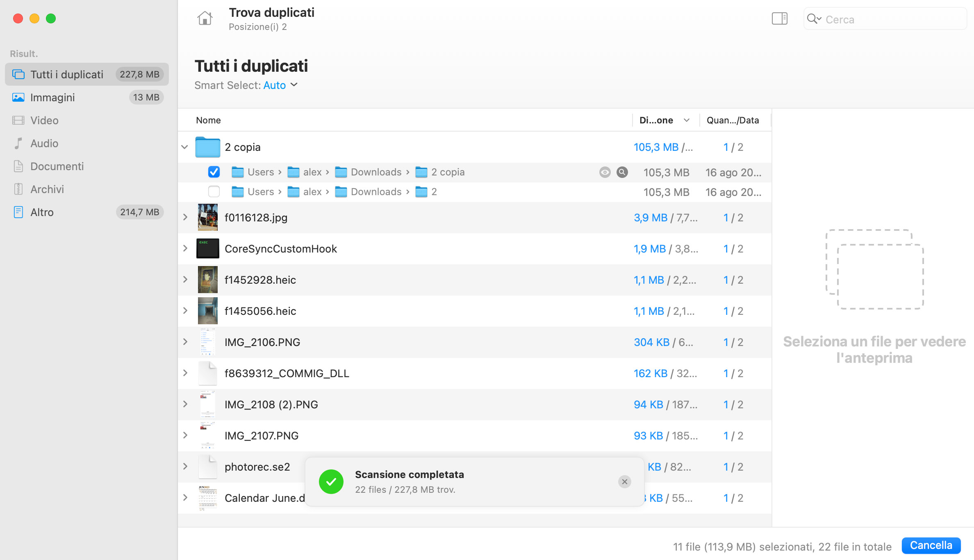Viewport: 974px width, 560px height.
Task: Dismiss the Scansione completata notification
Action: 624,482
